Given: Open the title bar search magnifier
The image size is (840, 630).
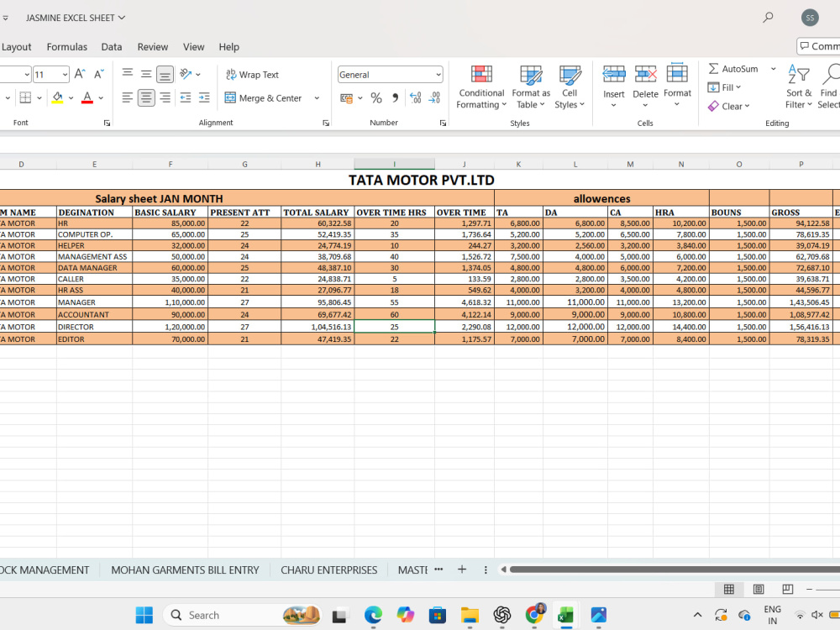Looking at the screenshot, I should (x=768, y=18).
